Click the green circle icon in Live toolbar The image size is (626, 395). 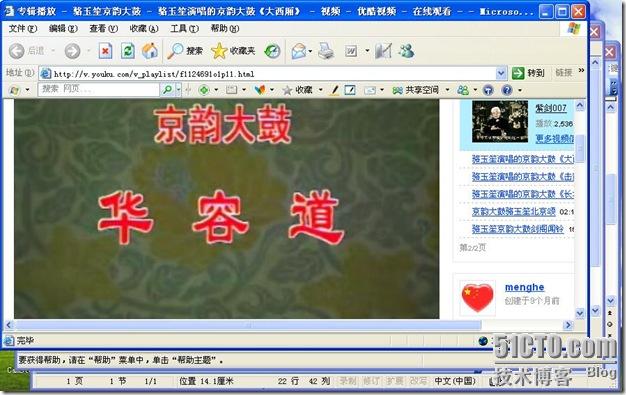coord(204,90)
